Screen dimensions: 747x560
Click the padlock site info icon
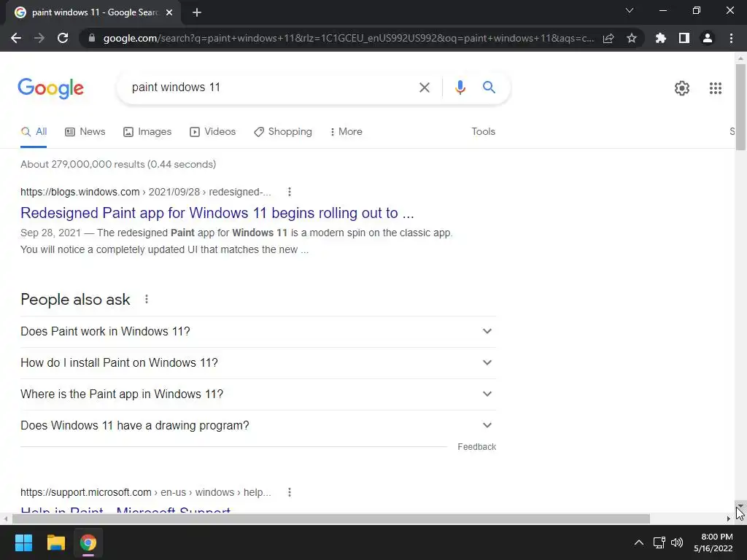pos(92,38)
